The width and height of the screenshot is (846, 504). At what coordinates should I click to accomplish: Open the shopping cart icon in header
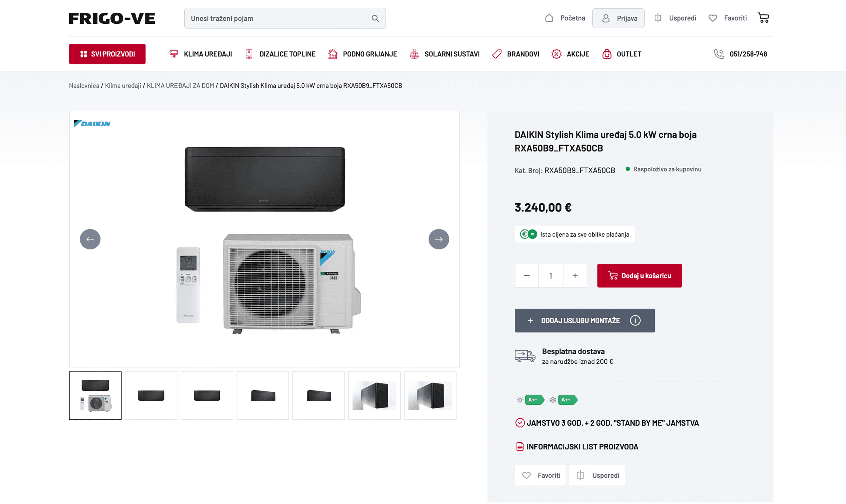click(x=763, y=18)
